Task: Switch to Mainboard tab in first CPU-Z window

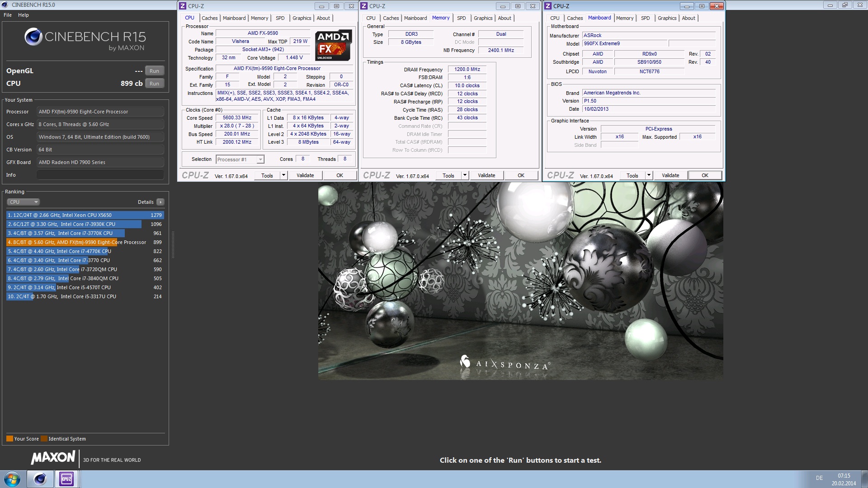Action: (x=234, y=18)
